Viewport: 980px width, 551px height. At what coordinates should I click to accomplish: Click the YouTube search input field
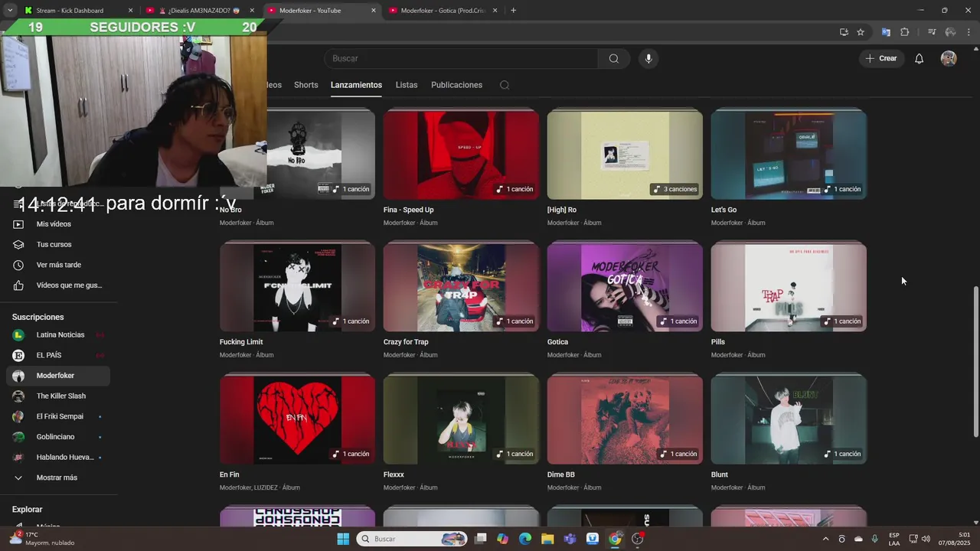(461, 59)
